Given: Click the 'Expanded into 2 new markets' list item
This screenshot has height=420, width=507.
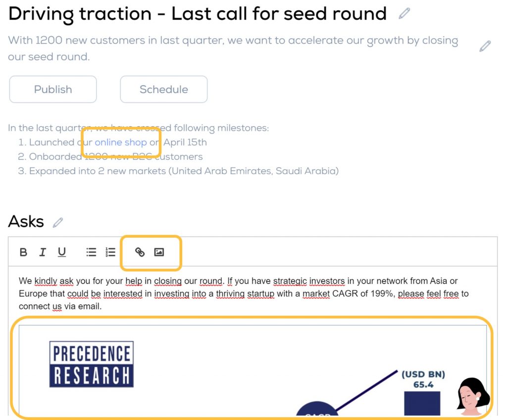Looking at the screenshot, I should [x=178, y=171].
